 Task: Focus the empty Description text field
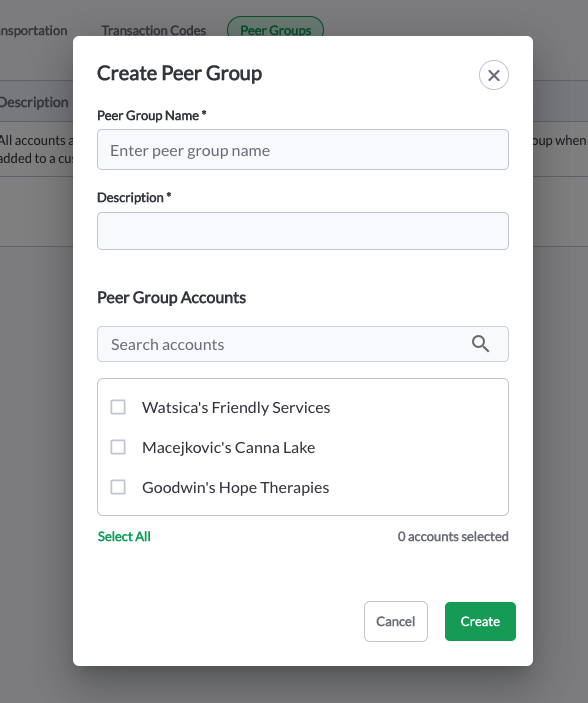pyautogui.click(x=303, y=231)
